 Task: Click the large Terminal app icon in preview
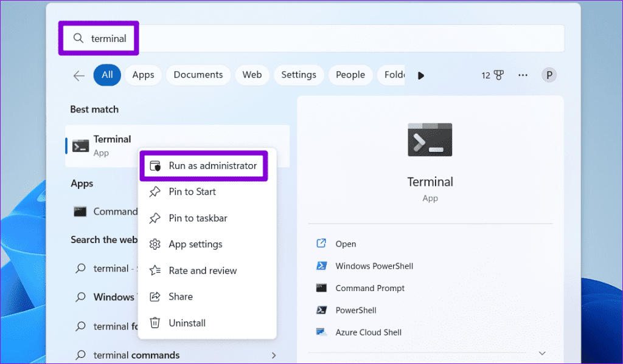click(x=430, y=140)
